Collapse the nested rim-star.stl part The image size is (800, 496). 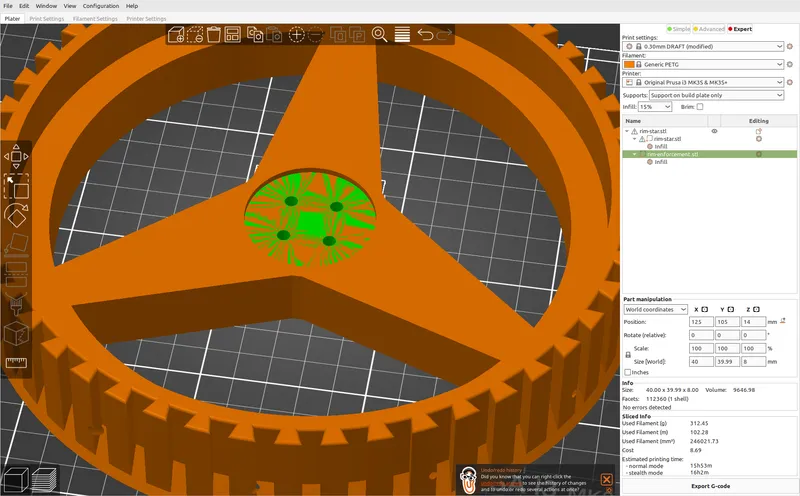(x=635, y=139)
